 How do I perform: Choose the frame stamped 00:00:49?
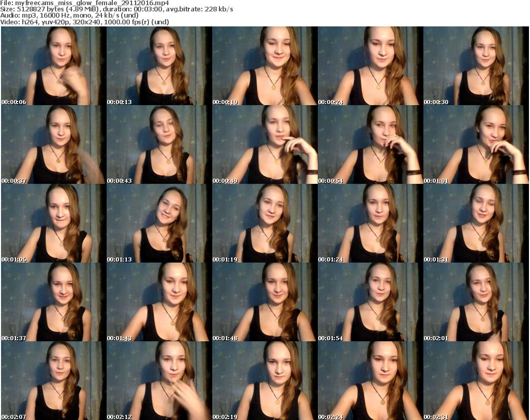(264, 144)
